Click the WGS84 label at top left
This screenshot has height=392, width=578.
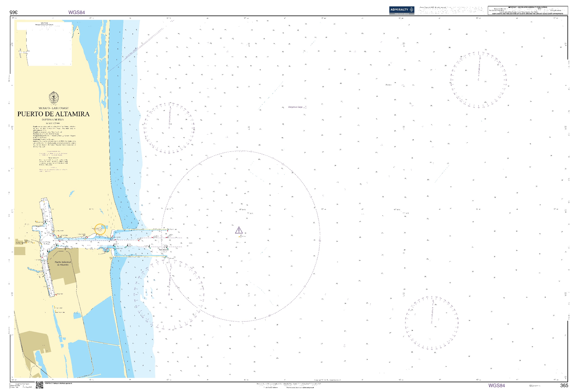pos(77,12)
